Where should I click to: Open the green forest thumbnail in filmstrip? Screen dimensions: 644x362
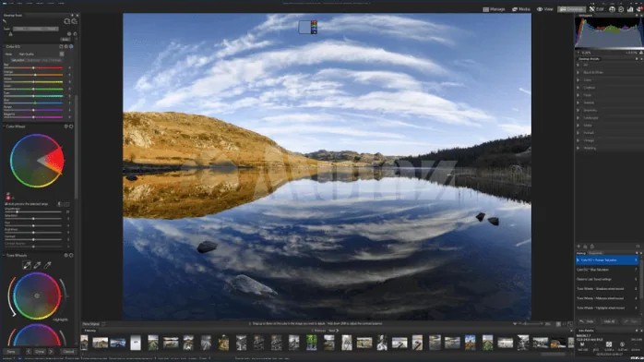pyautogui.click(x=312, y=343)
